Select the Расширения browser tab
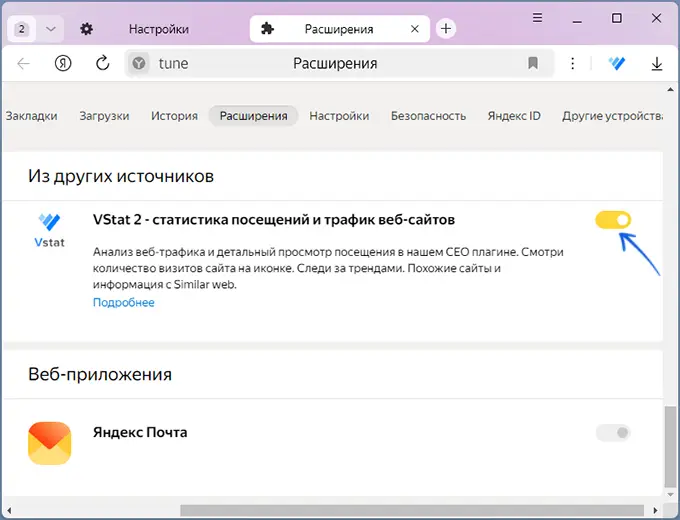This screenshot has height=520, width=680. [340, 29]
